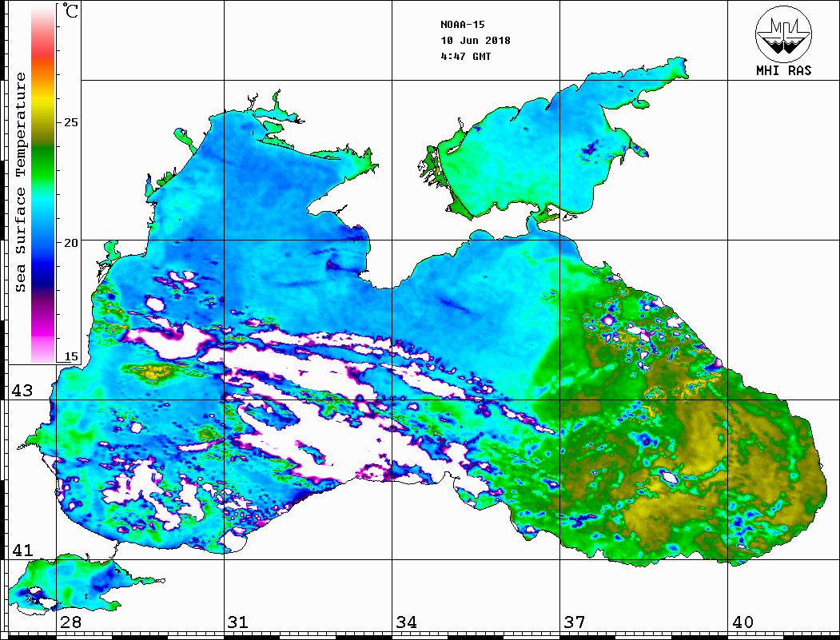Viewport: 840px width, 640px height.
Task: Click latitude label '43'
Action: point(22,391)
